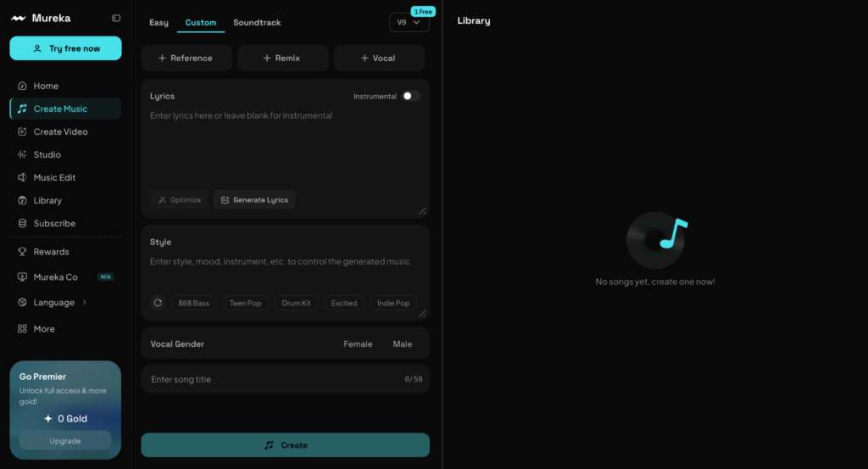Switch to the Custom tab
868x469 pixels.
tap(201, 23)
